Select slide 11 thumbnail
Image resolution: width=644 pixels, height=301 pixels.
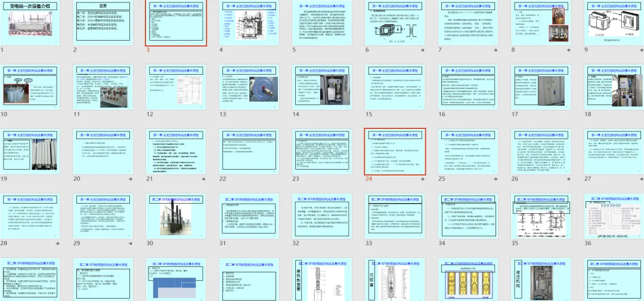(103, 87)
